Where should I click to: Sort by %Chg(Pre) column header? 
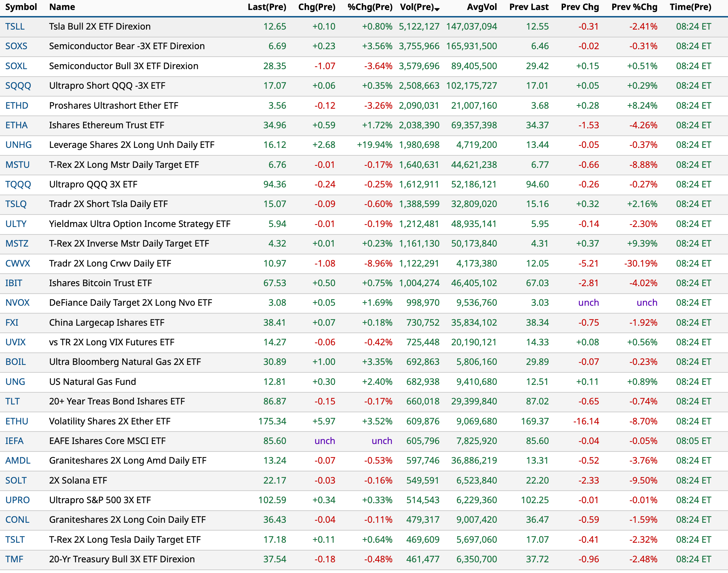click(370, 7)
